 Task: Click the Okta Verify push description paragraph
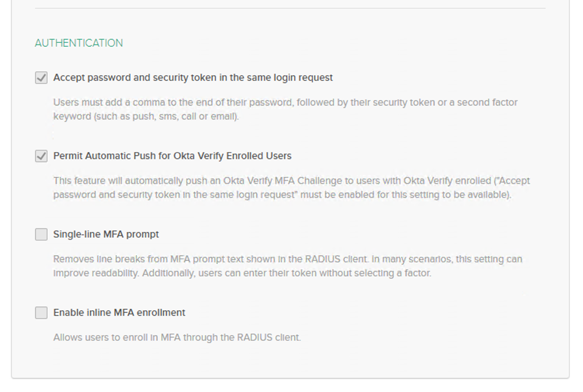tap(291, 187)
